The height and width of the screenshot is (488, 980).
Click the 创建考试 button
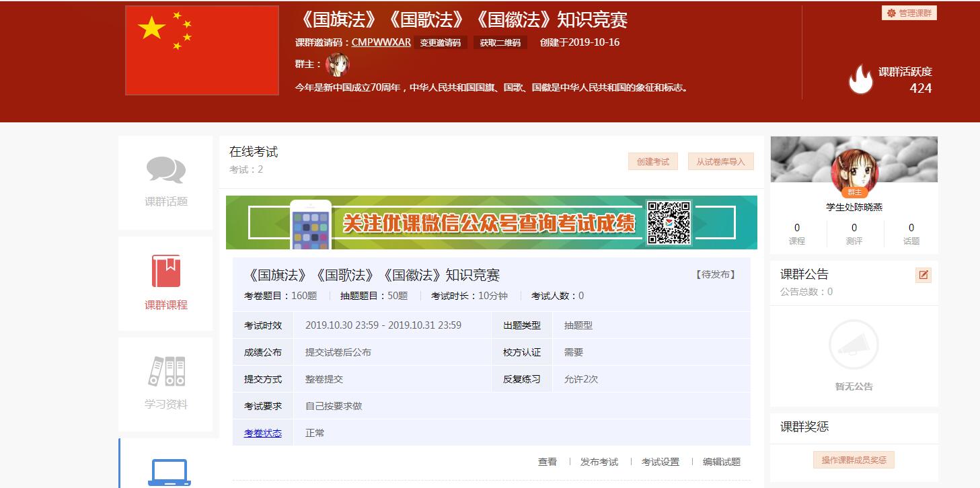pyautogui.click(x=652, y=161)
